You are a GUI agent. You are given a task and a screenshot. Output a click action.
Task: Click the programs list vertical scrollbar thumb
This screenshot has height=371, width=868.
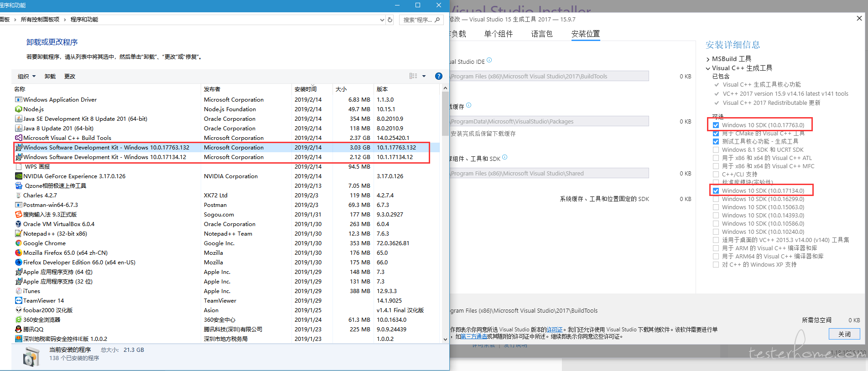(445, 114)
